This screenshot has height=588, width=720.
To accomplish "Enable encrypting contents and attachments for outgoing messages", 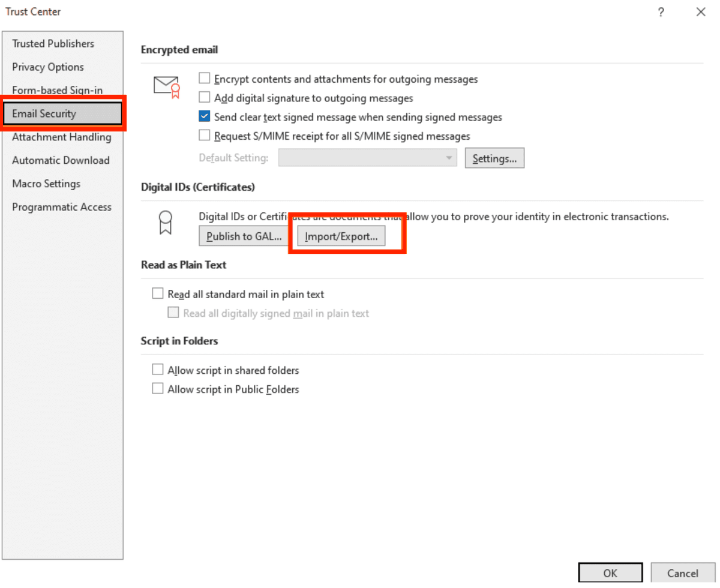I will pos(204,77).
